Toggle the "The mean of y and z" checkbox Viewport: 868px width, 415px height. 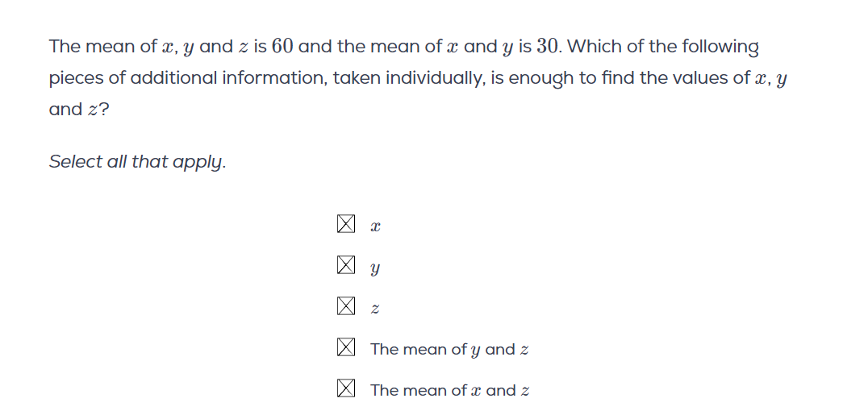[x=345, y=348]
